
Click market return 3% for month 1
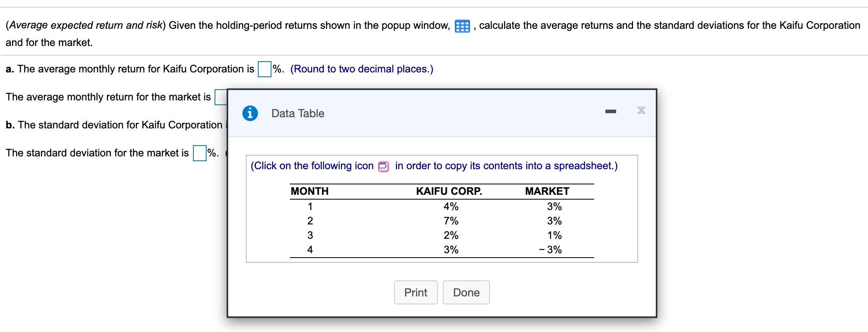[555, 206]
